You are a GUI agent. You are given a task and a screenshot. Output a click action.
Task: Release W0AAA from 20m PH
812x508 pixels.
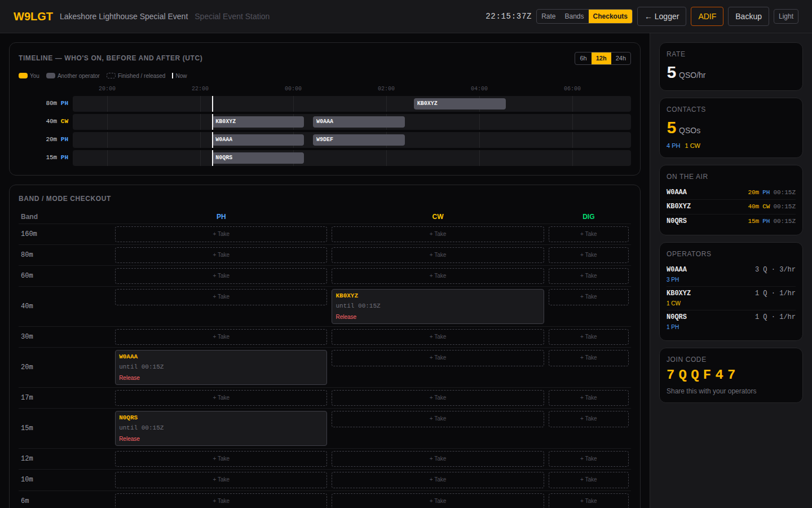[130, 378]
